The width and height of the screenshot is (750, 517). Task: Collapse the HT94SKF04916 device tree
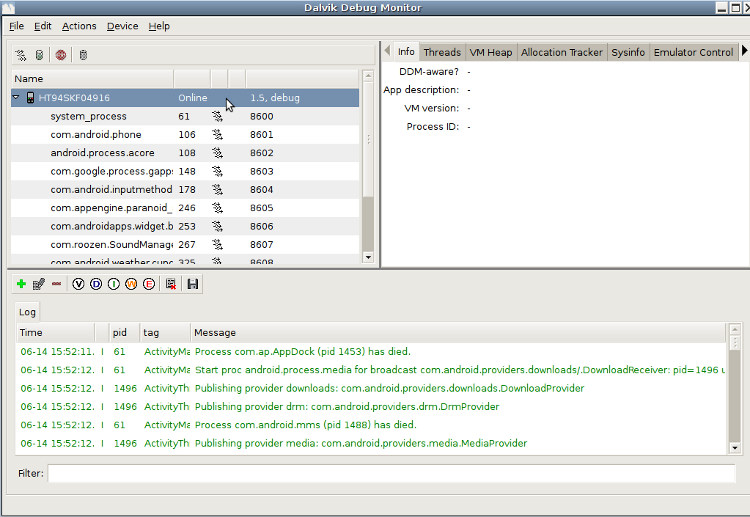(17, 98)
